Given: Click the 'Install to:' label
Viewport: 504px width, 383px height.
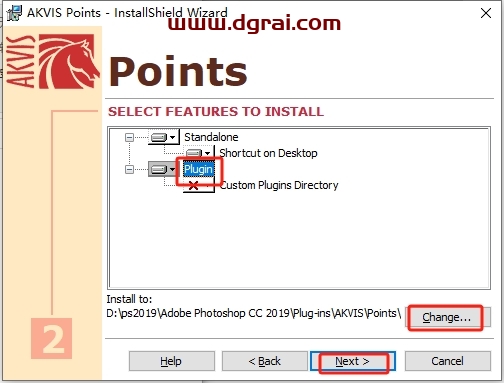Looking at the screenshot, I should click(129, 299).
